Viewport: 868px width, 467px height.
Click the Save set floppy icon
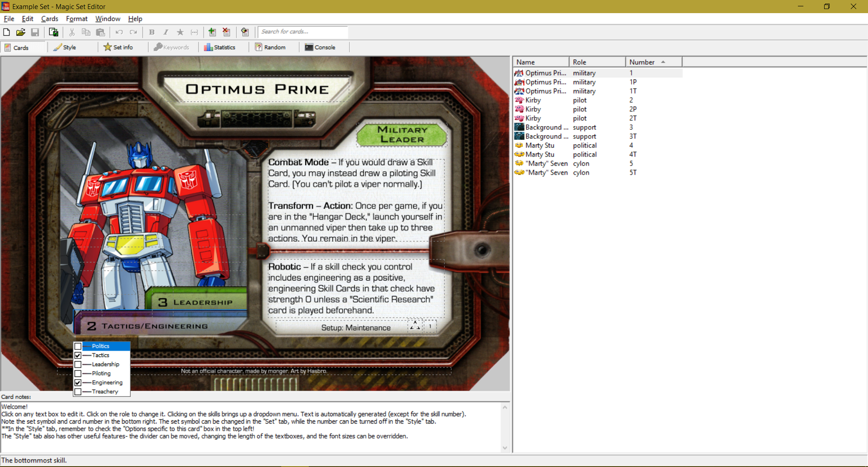[35, 32]
